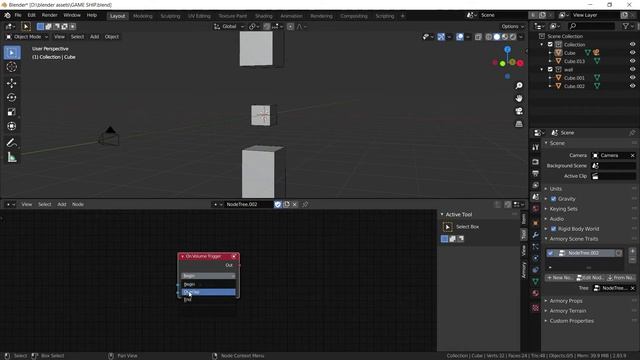Open the node editor Add menu
The height and width of the screenshot is (360, 640).
click(x=62, y=204)
